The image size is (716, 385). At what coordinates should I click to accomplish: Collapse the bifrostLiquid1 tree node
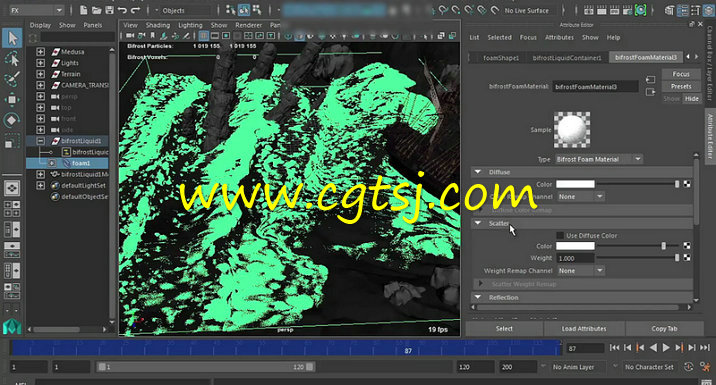pyautogui.click(x=41, y=141)
